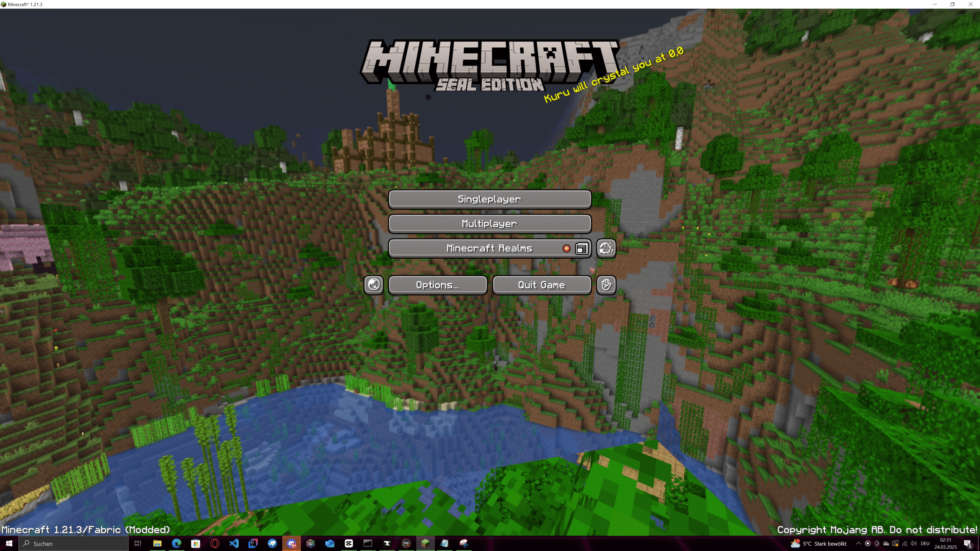The width and height of the screenshot is (980, 551).
Task: Open language settings via globe icon
Action: pyautogui.click(x=374, y=285)
